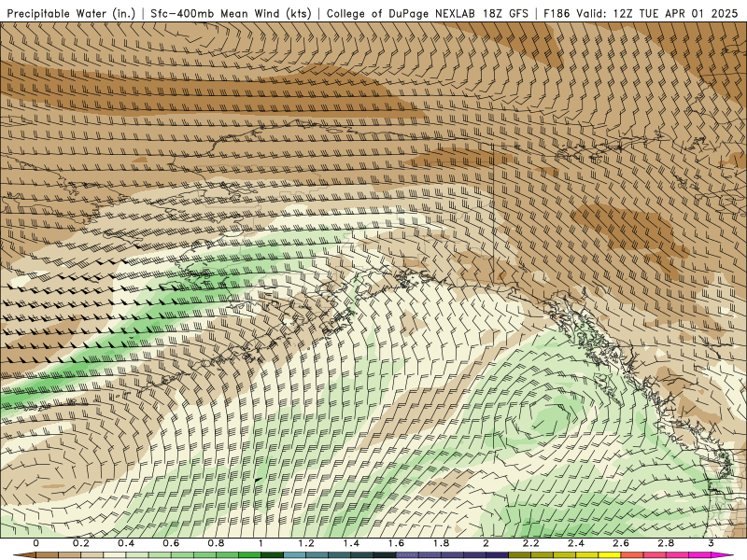Click the '2.2' legend value
This screenshot has width=747, height=560.
coord(531,543)
